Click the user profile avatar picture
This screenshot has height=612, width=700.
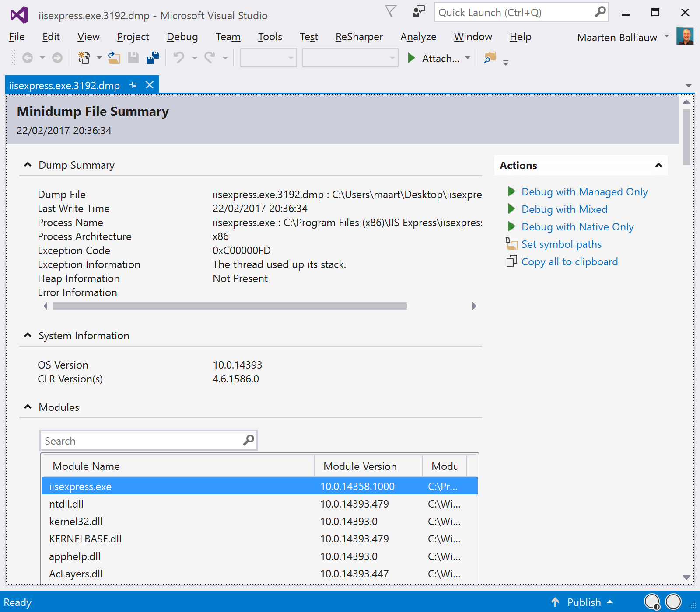point(685,36)
